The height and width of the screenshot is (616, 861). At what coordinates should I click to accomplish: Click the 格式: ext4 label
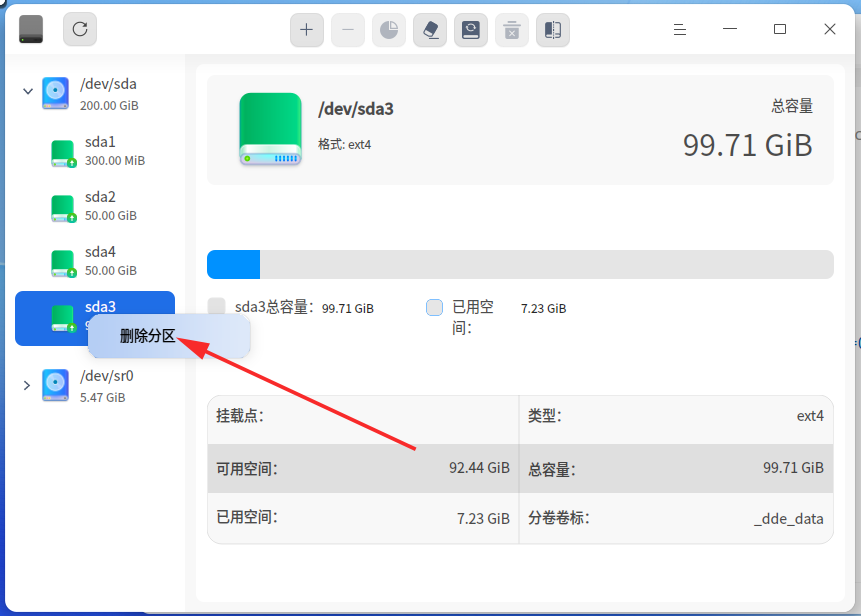[344, 144]
